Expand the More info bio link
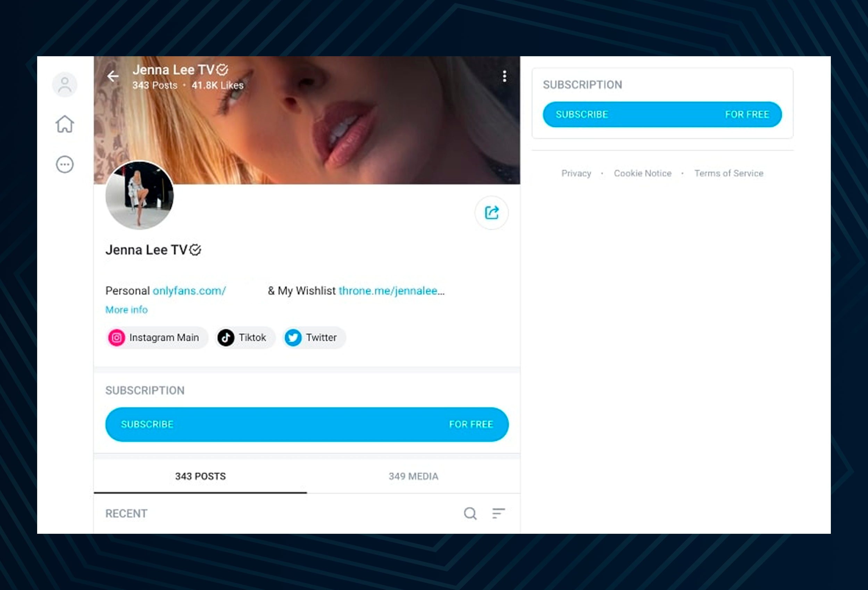 [127, 310]
